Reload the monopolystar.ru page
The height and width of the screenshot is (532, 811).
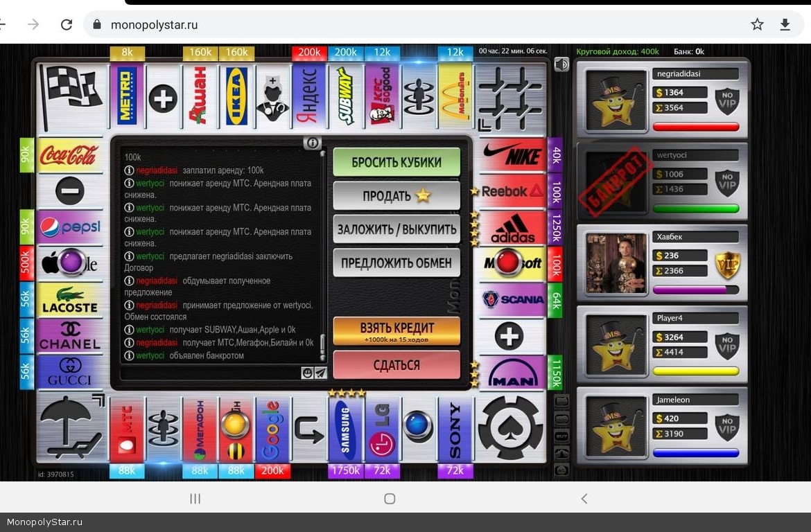click(67, 25)
